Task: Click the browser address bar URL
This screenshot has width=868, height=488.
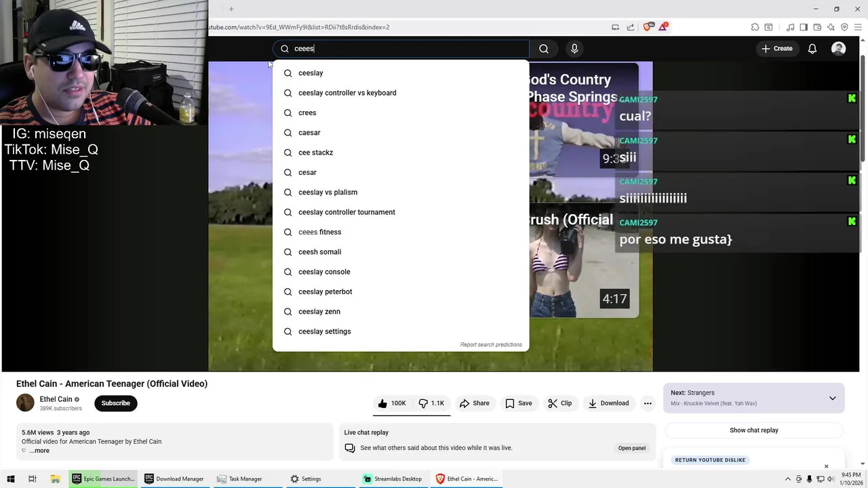Action: tap(298, 27)
